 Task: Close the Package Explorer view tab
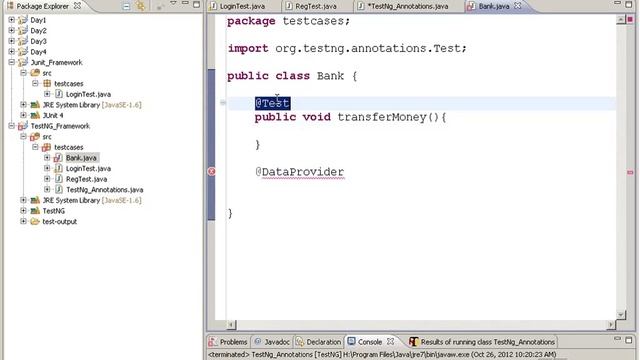[77, 6]
